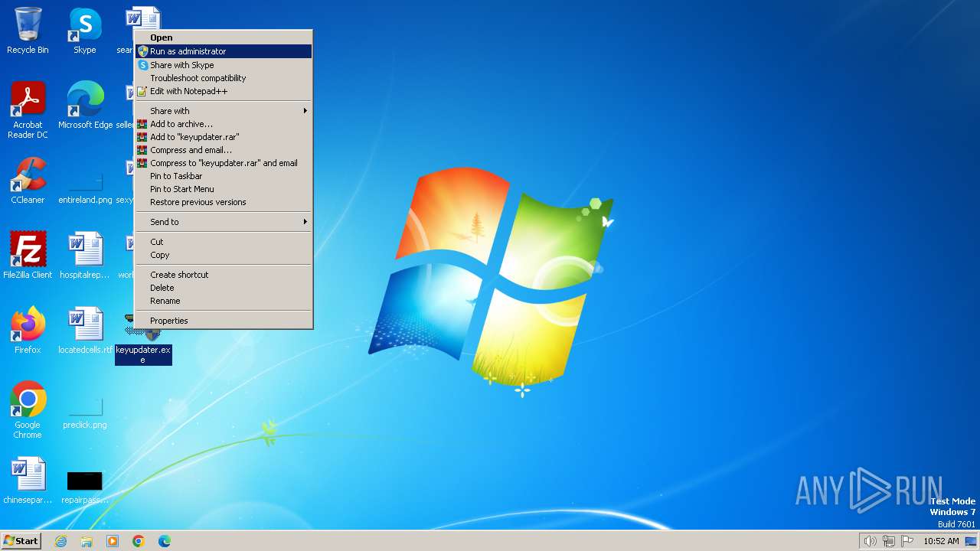Open the Action Center flag icon

click(907, 541)
